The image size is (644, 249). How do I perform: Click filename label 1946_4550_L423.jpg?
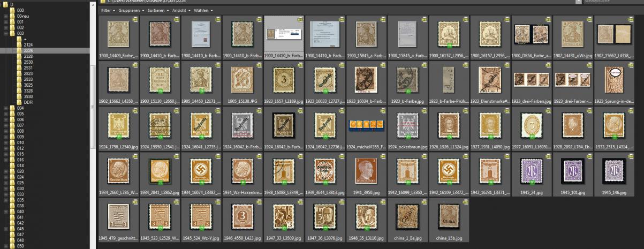coord(242,238)
